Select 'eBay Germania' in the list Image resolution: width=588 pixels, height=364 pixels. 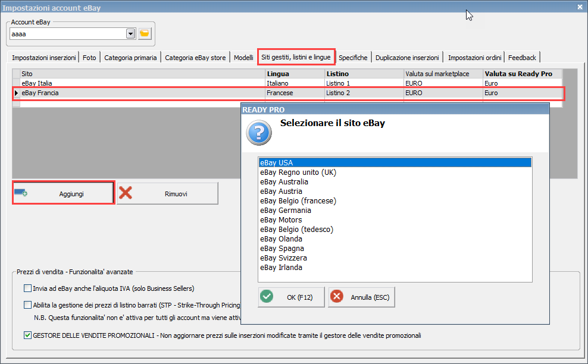395,211
